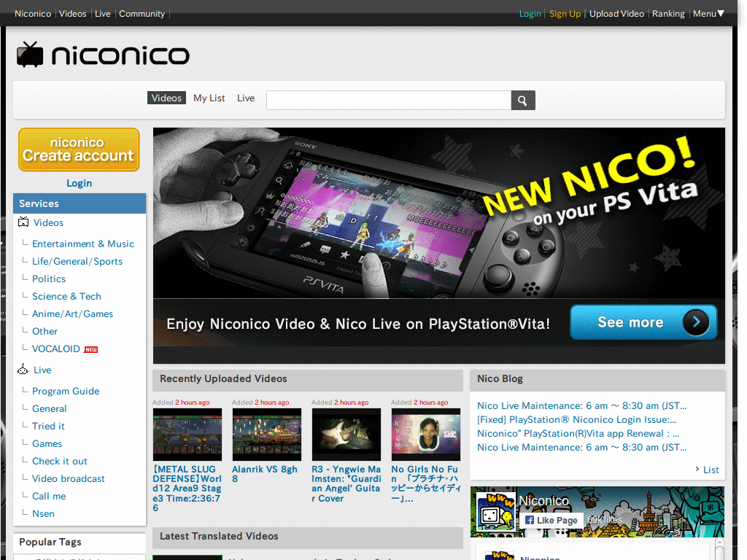Open Community in the top bar
747x560 pixels.
pos(142,14)
